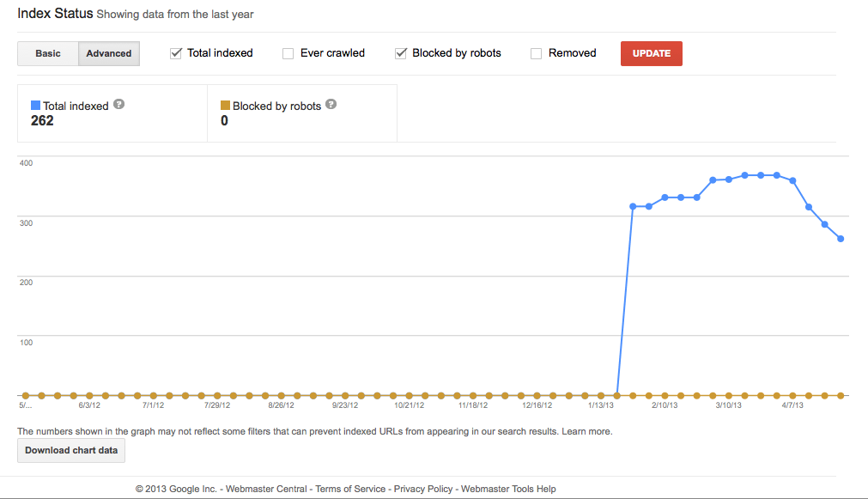Click help icon beside Blocked by robots
868x499 pixels.
[x=331, y=105]
